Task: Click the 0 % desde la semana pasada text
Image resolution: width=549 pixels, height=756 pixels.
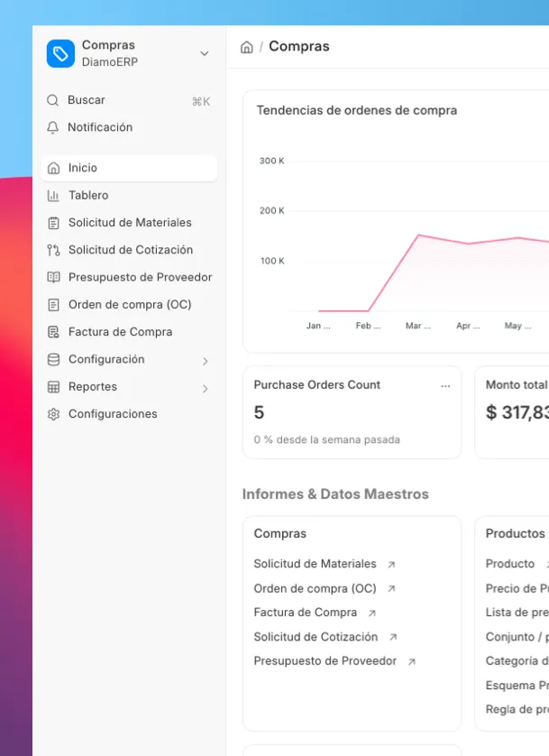Action: [x=327, y=439]
